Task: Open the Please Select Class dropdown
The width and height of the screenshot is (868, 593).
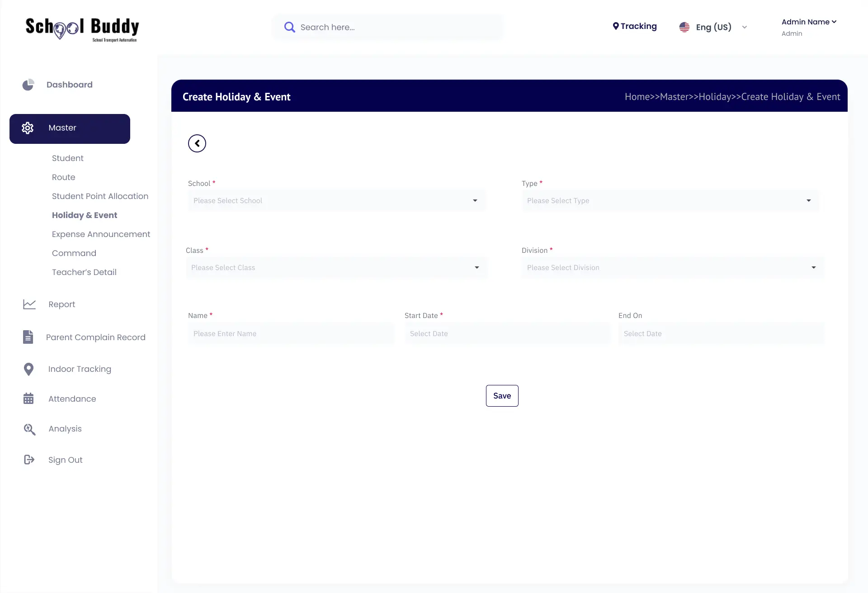Action: pyautogui.click(x=336, y=268)
